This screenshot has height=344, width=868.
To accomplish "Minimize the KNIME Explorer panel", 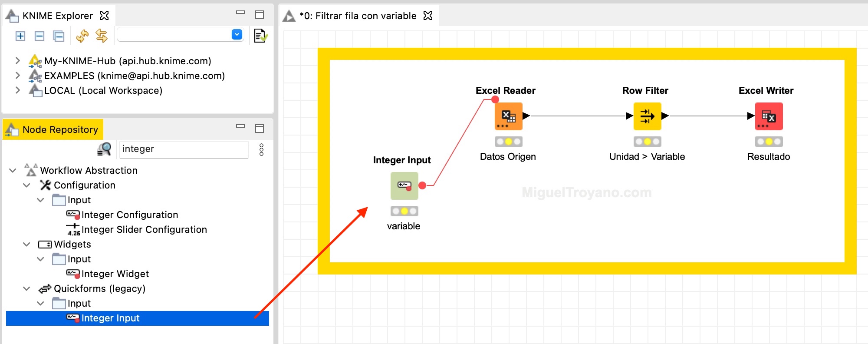I will tap(240, 13).
